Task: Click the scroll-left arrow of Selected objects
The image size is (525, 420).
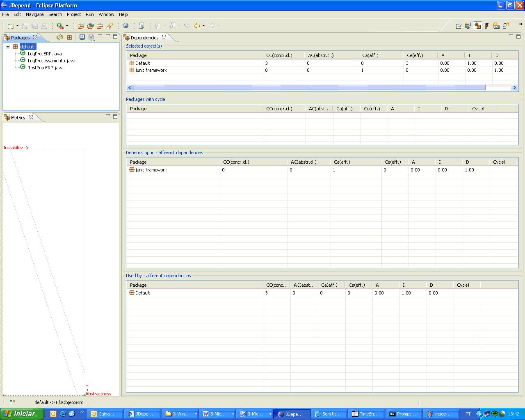Action: [130, 88]
